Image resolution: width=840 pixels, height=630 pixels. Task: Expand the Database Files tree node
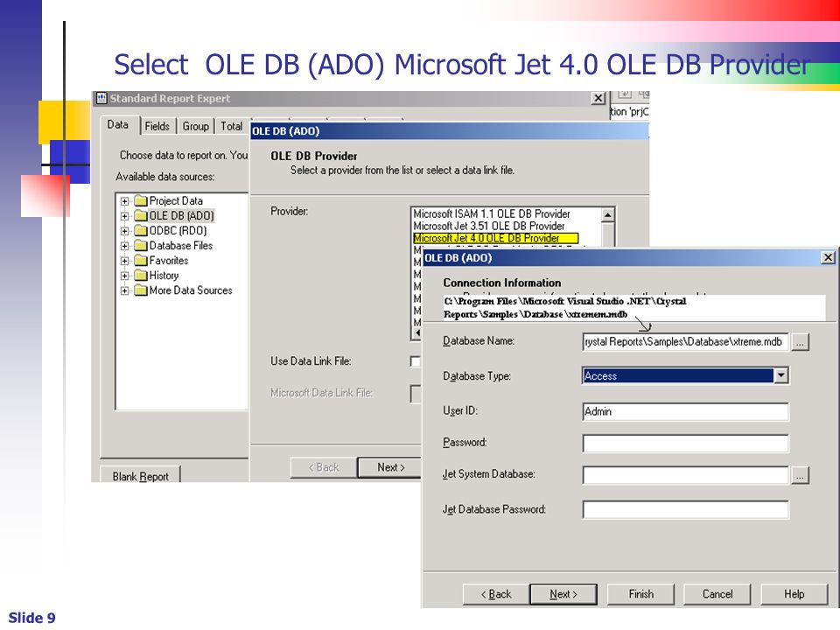pyautogui.click(x=125, y=246)
